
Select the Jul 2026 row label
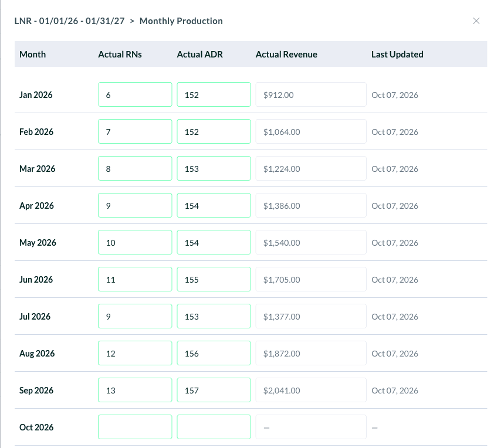[35, 317]
